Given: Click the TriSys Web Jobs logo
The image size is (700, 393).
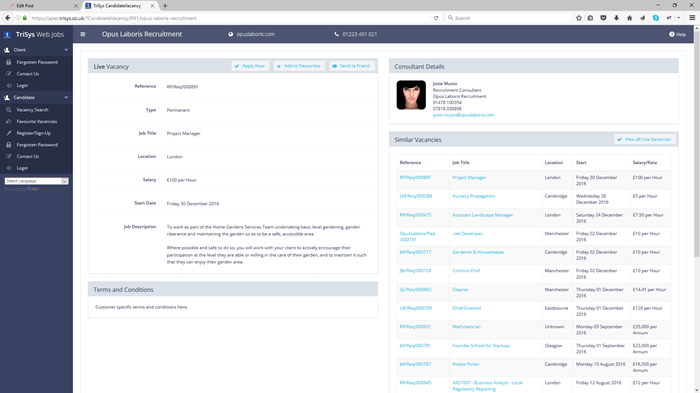Looking at the screenshot, I should pos(35,34).
